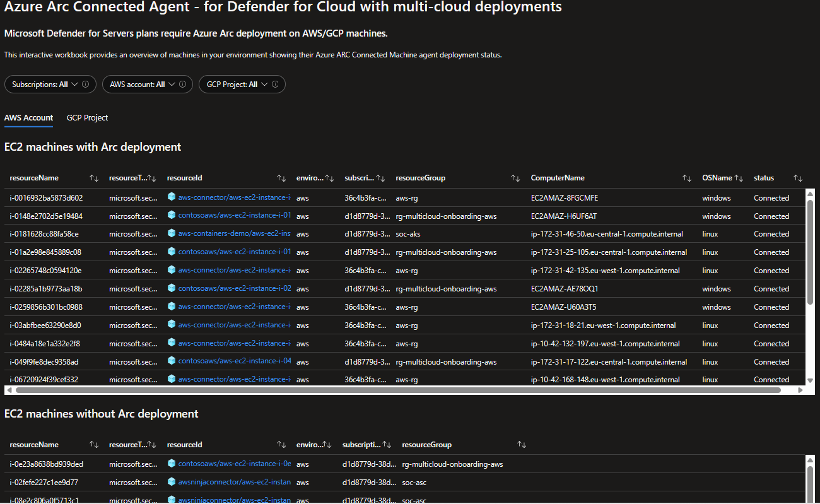Click the resource icon next to contosoaws/aws-ec2-instance-i-04
820x504 pixels.
[x=172, y=361]
